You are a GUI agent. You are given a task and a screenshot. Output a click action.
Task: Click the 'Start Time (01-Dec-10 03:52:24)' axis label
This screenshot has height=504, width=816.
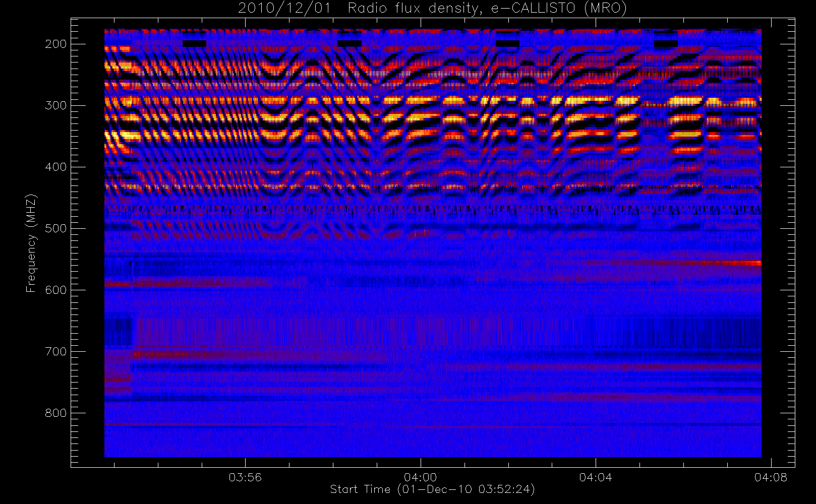coord(432,489)
